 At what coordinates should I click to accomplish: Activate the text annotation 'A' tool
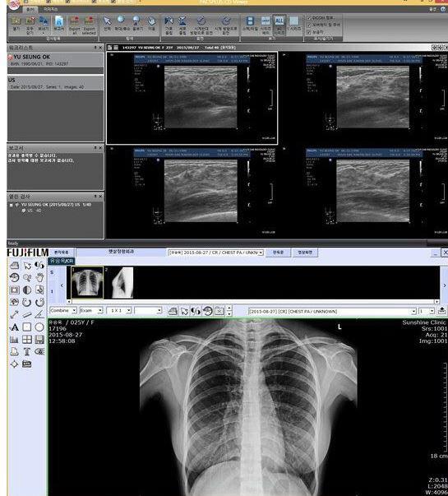pos(14,327)
